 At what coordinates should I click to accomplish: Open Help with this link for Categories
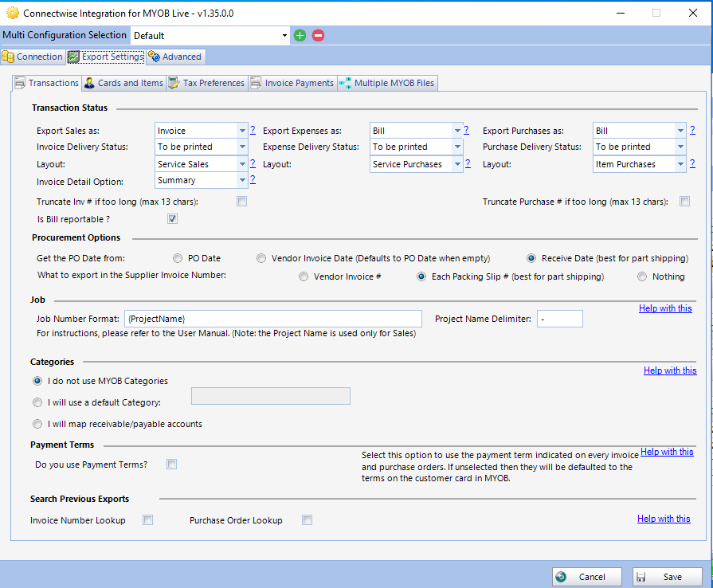point(670,370)
